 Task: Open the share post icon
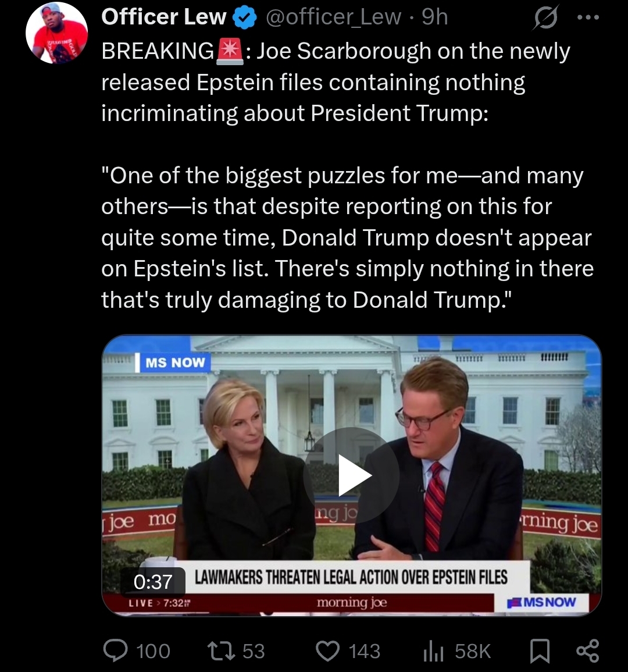pos(588,650)
